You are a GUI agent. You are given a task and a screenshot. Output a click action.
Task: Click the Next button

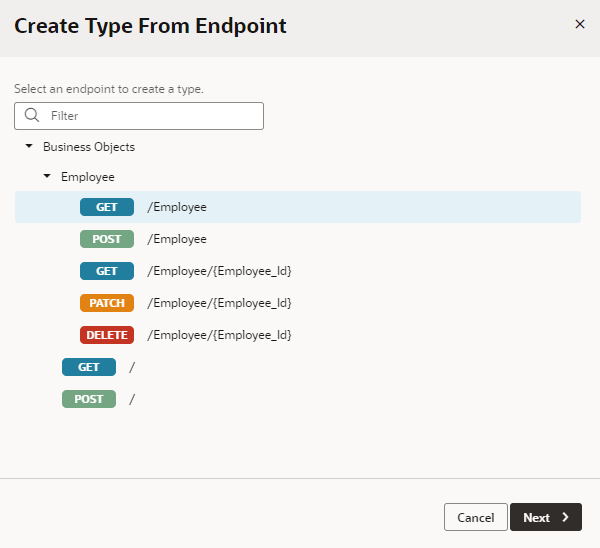point(546,517)
